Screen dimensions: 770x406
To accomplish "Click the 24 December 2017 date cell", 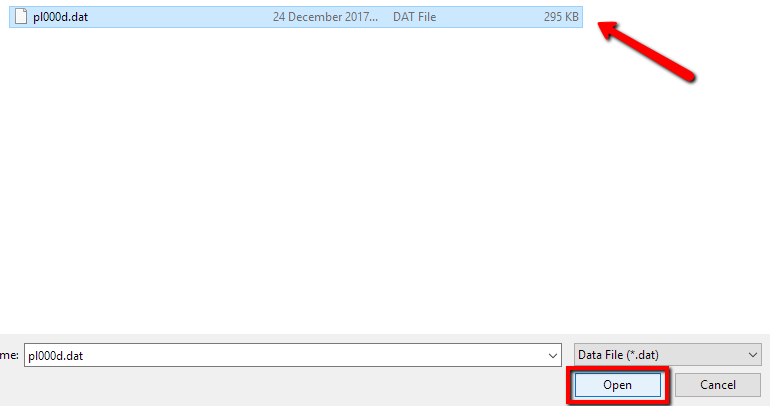I will click(325, 17).
